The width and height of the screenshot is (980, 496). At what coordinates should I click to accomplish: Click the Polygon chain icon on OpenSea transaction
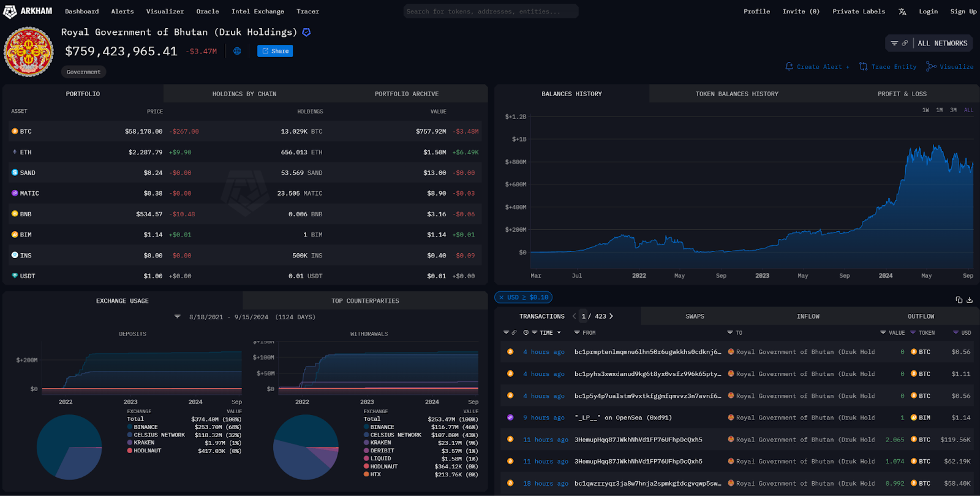point(510,418)
